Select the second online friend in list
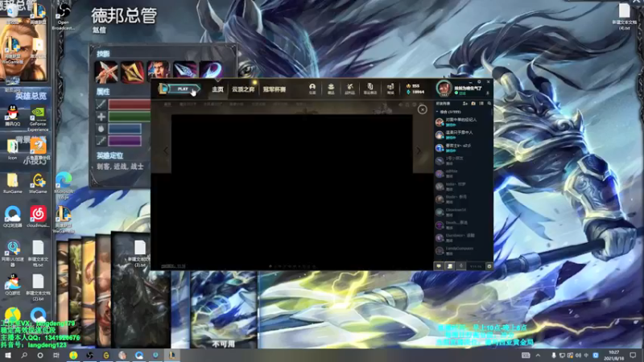The image size is (644, 362). 463,134
